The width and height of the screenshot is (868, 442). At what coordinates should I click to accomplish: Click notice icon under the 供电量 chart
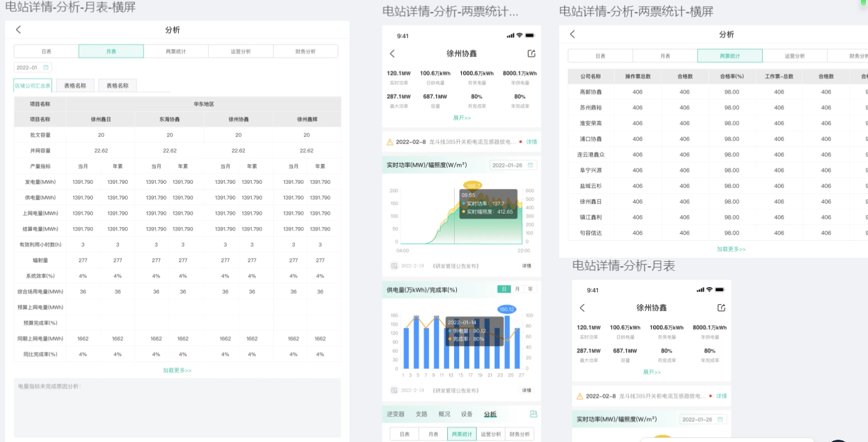pyautogui.click(x=394, y=391)
